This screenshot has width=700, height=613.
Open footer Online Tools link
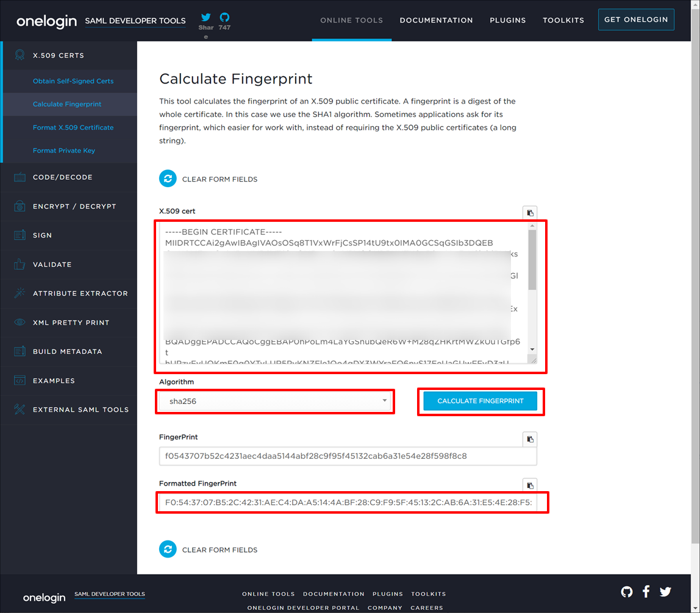pyautogui.click(x=268, y=594)
